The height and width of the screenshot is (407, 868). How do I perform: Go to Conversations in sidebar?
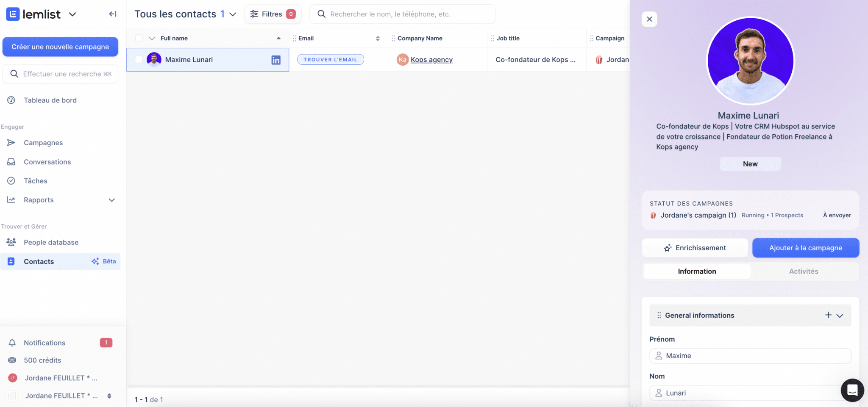tap(60, 162)
